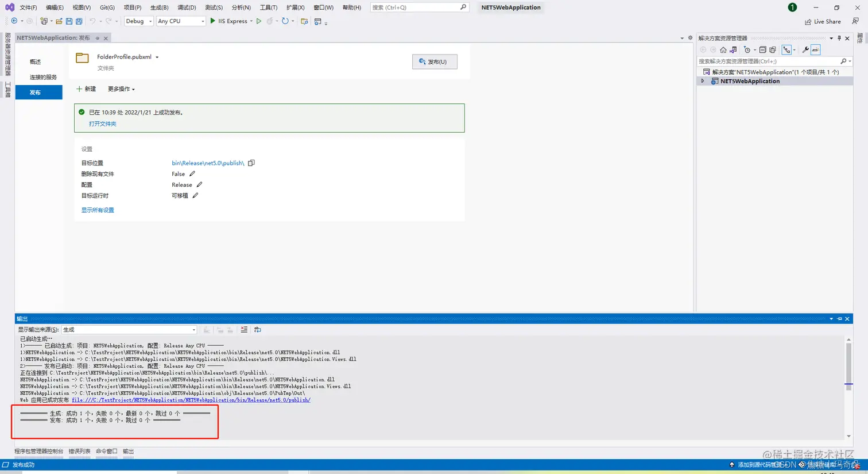This screenshot has width=868, height=474.
Task: Switch views icon in Solution Explorer toolbar
Action: pyautogui.click(x=733, y=50)
